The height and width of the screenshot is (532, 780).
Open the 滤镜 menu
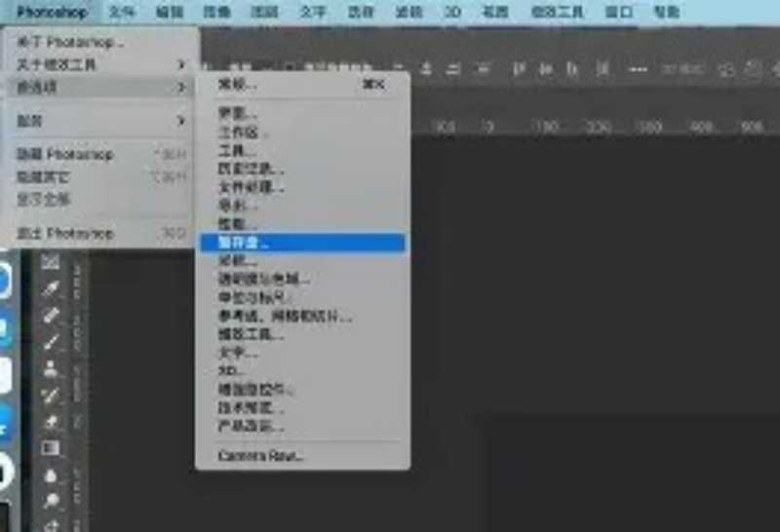tap(409, 12)
